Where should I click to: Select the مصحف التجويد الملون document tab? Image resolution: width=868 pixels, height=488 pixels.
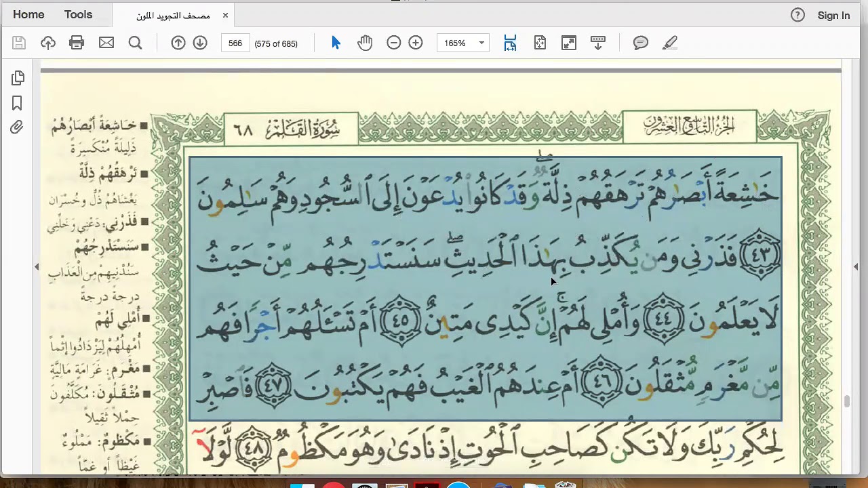(173, 15)
